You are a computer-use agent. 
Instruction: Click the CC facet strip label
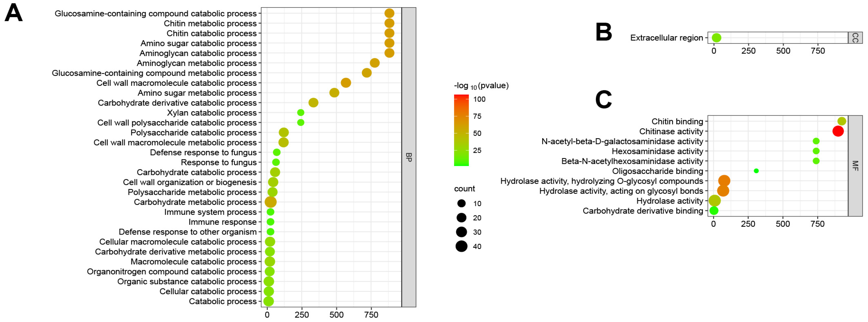click(855, 38)
